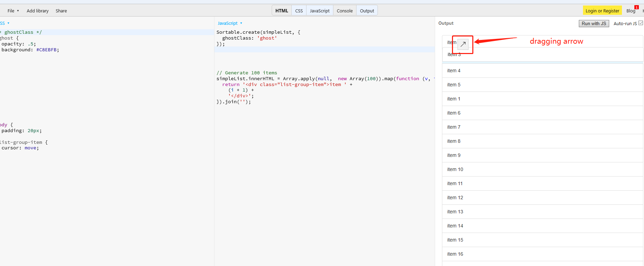Click list row 'item 1'
This screenshot has height=266, width=644.
[543, 99]
